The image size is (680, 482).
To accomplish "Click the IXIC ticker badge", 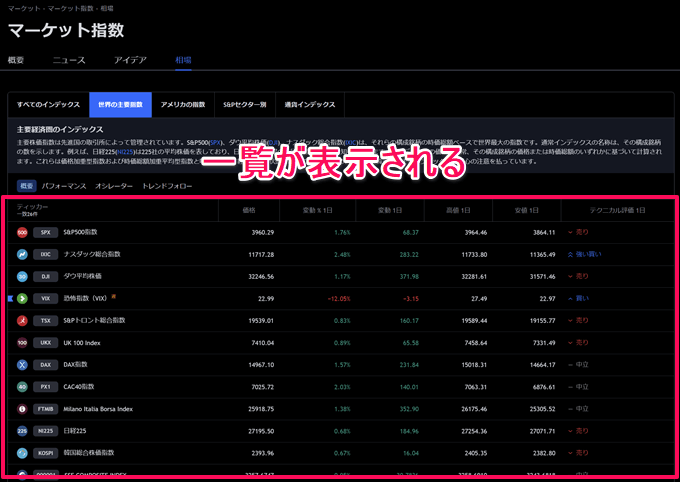I will [x=46, y=254].
